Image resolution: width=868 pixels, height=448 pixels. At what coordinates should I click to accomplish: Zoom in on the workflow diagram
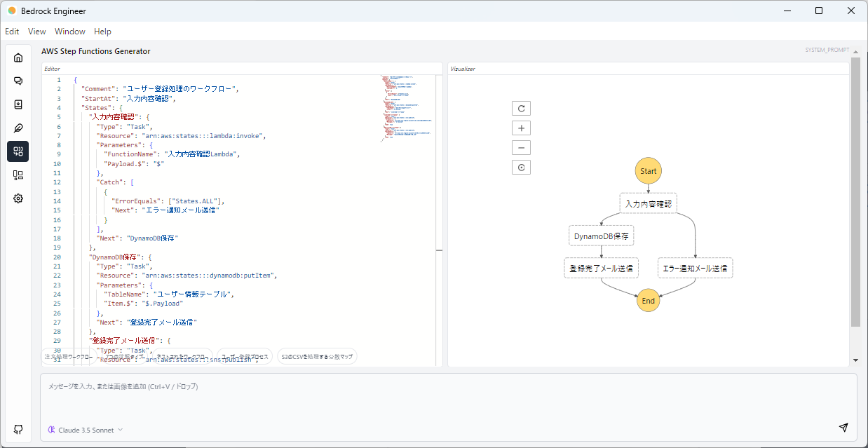pyautogui.click(x=521, y=128)
